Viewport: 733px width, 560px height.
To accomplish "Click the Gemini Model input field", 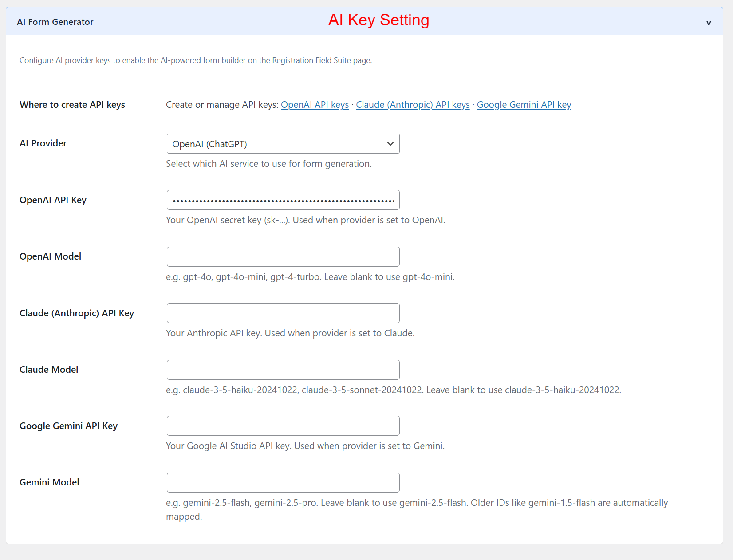I will pos(283,483).
